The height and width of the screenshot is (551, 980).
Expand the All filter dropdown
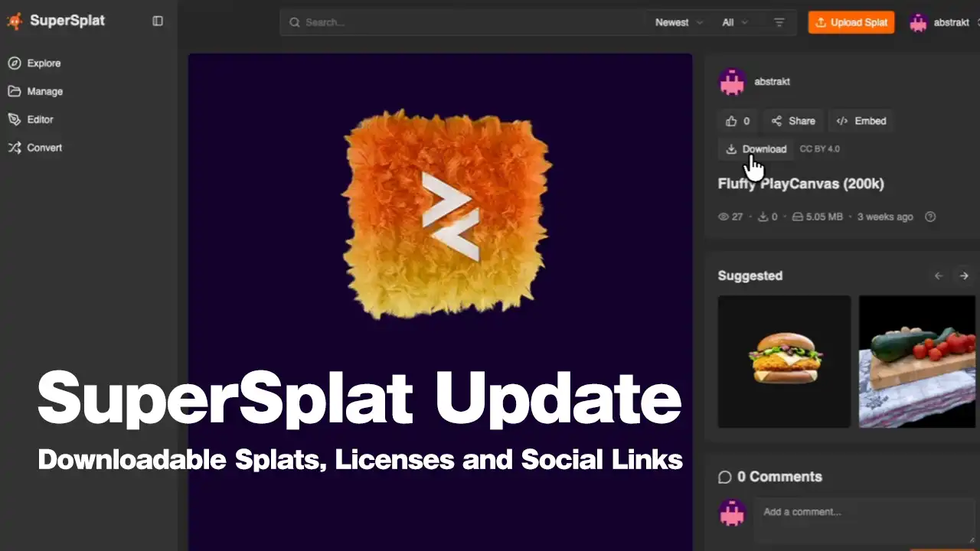(734, 22)
